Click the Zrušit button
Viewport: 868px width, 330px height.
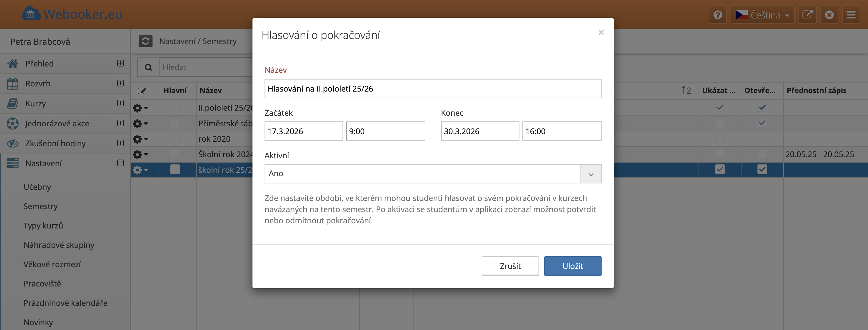[x=510, y=266]
